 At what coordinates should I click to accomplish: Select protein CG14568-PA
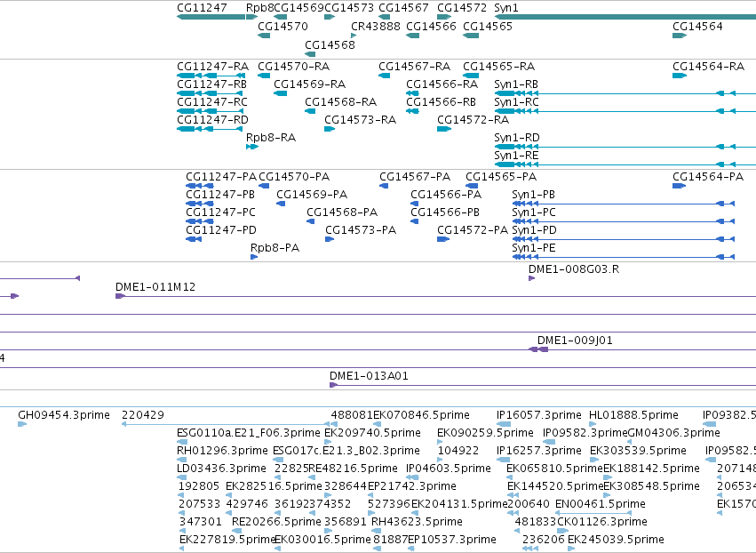tap(342, 212)
